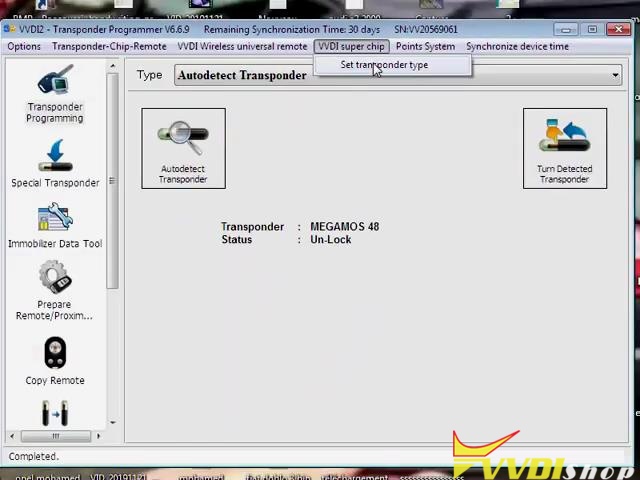Open the Type dropdown showing Autodetect Transponder
This screenshot has height=480, width=640.
click(398, 75)
